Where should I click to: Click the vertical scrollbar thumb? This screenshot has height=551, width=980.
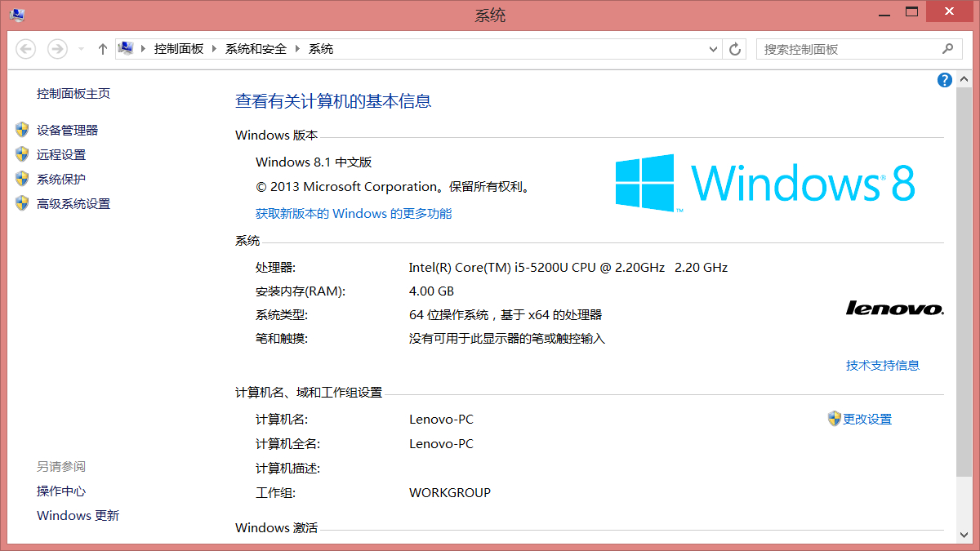coord(964,282)
